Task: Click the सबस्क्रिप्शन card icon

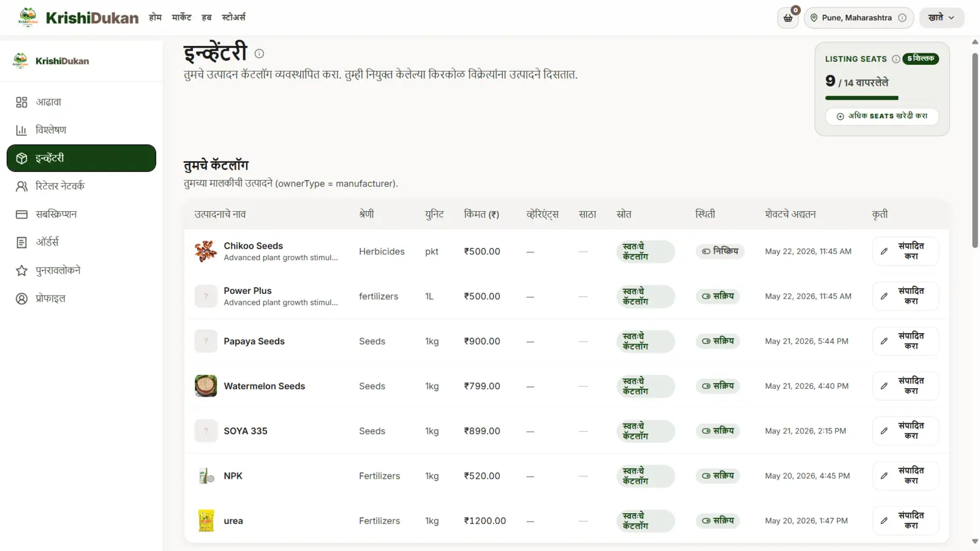Action: 21,214
